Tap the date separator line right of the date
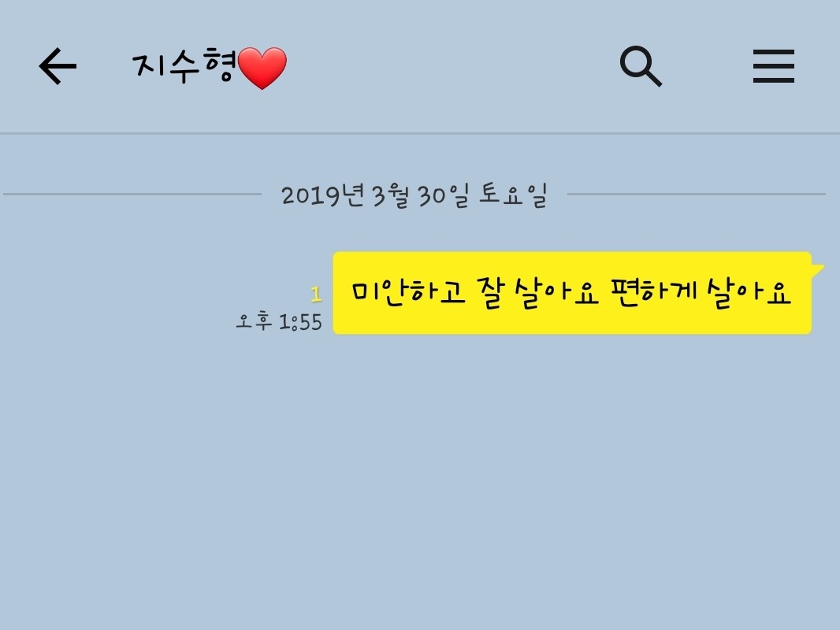The height and width of the screenshot is (630, 840). click(x=697, y=195)
